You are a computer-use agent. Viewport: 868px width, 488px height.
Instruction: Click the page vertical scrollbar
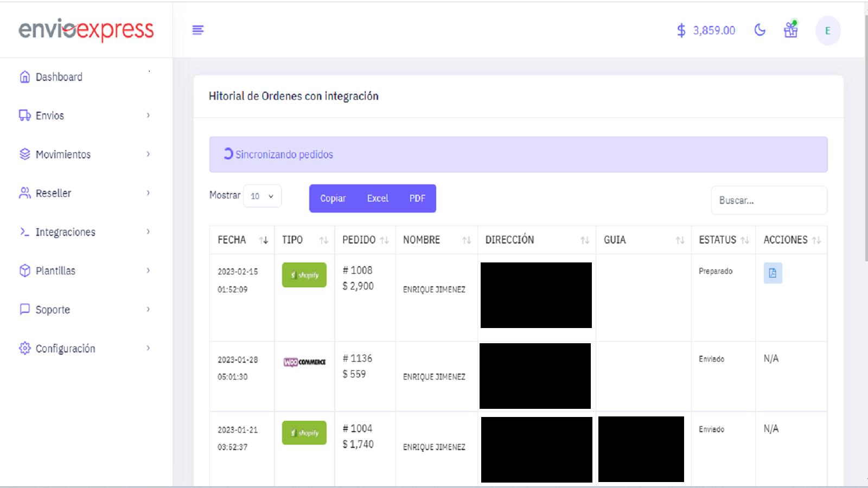click(866, 138)
